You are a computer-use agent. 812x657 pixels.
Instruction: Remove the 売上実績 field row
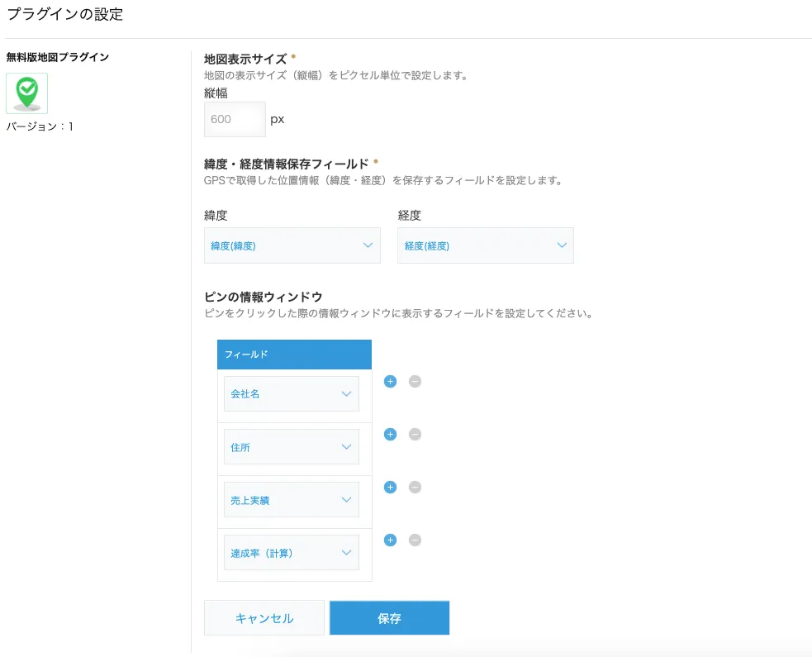[415, 488]
